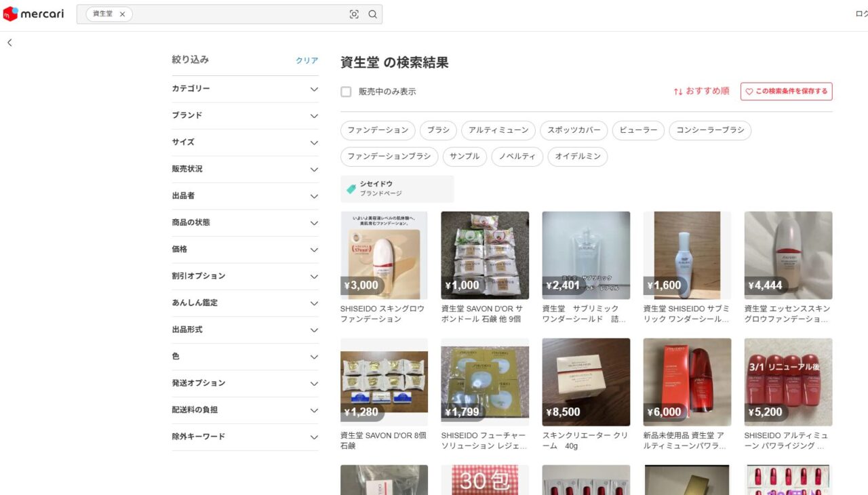Expand the 出品形式 filter
868x495 pixels.
pyautogui.click(x=245, y=330)
